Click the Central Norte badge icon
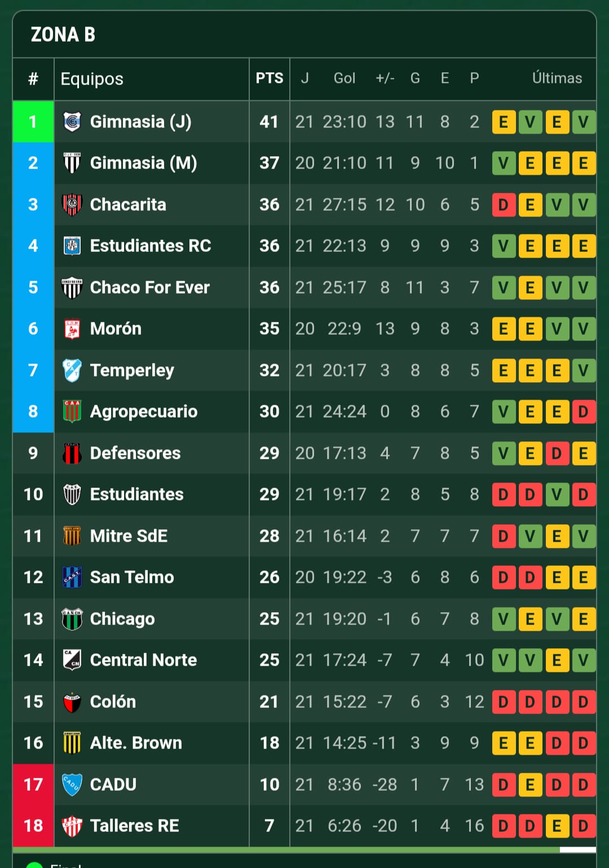 click(72, 660)
